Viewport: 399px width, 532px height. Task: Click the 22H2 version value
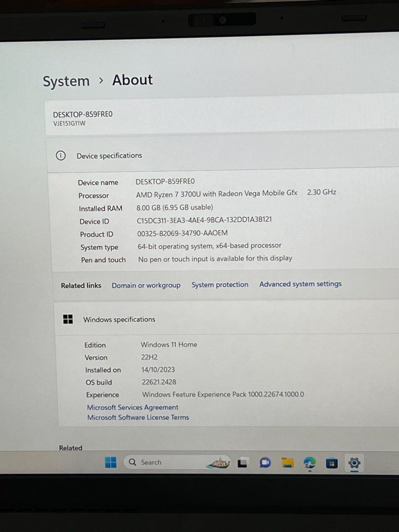[x=149, y=357]
